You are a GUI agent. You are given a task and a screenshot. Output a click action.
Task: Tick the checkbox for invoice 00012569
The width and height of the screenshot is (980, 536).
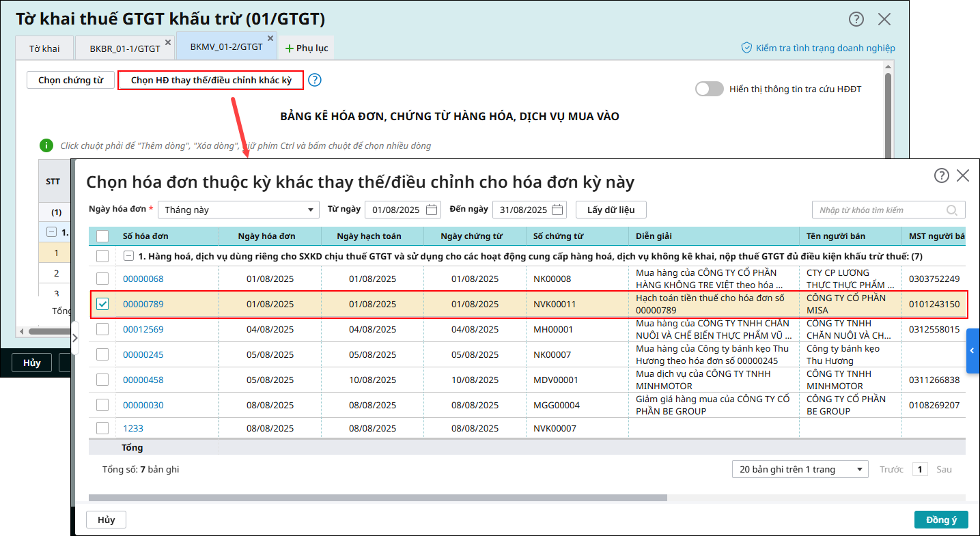coord(102,329)
